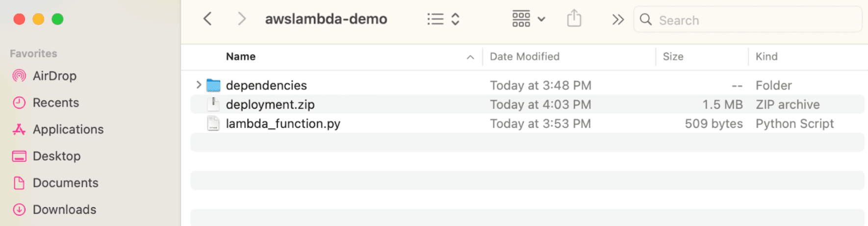Expand the dependencies folder disclosure arrow
The width and height of the screenshot is (868, 226).
coord(199,85)
